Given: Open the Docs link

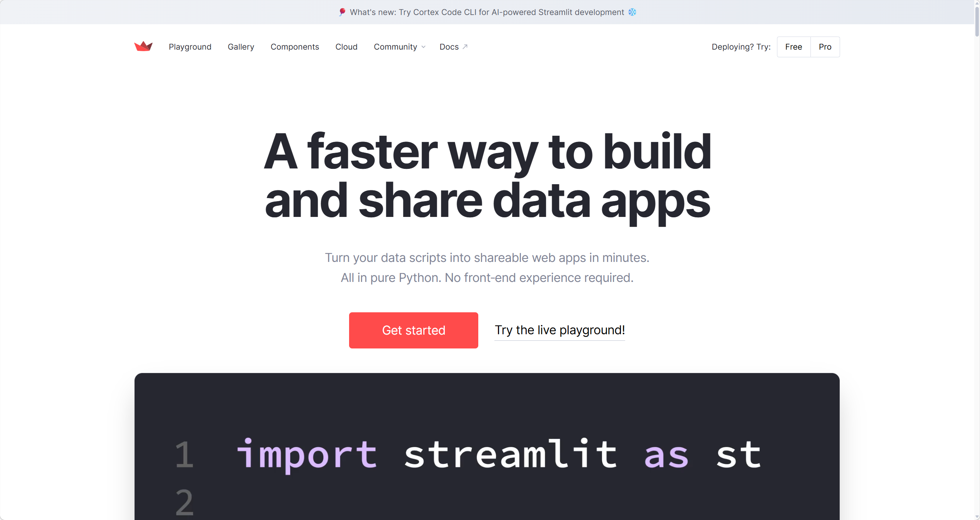Looking at the screenshot, I should pyautogui.click(x=449, y=47).
